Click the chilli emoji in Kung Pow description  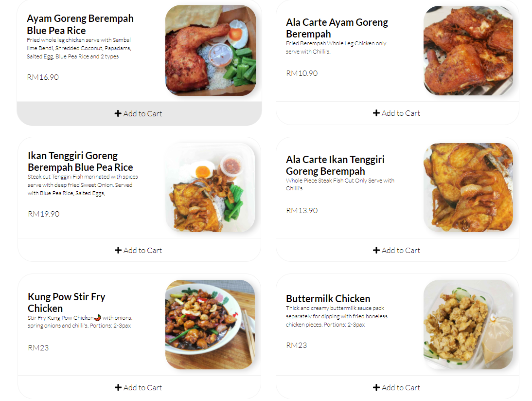[x=98, y=317]
